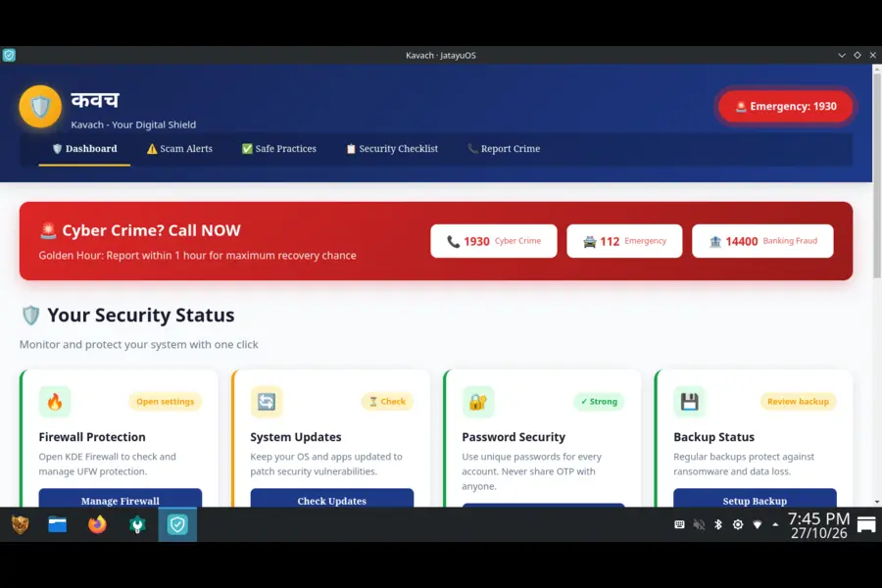The height and width of the screenshot is (588, 882).
Task: Go to the Safe Practices tab
Action: pos(279,149)
